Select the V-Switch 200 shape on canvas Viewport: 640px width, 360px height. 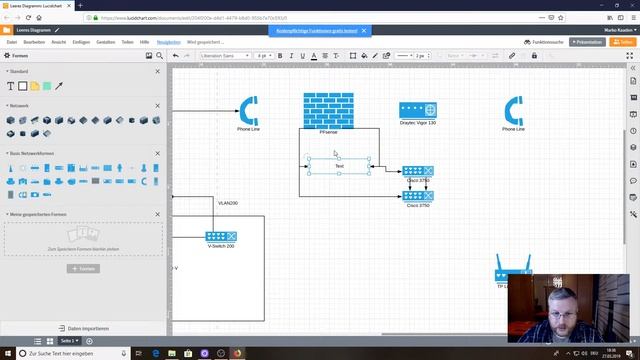pos(221,236)
